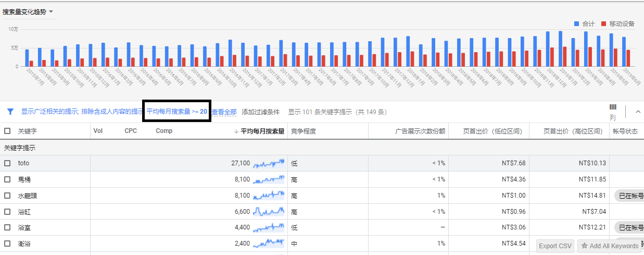Image resolution: width=644 pixels, height=255 pixels.
Task: Select the checkbox next to 馬桶
Action: tap(7, 179)
